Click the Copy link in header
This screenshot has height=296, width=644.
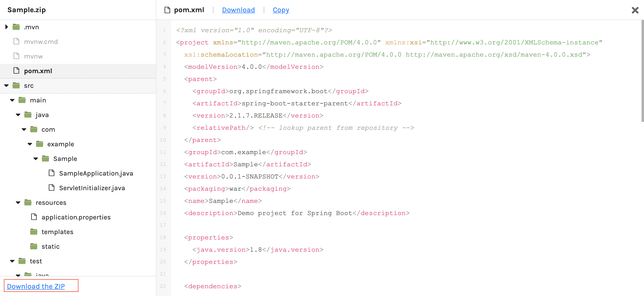click(281, 10)
